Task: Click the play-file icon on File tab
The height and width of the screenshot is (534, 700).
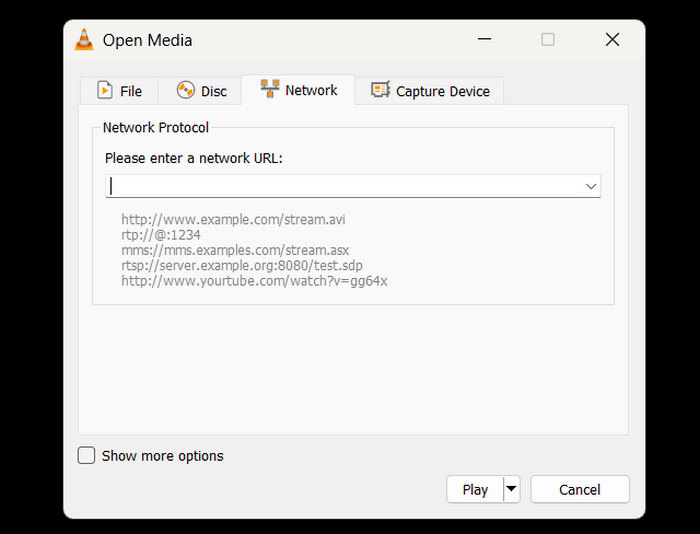Action: [x=105, y=90]
